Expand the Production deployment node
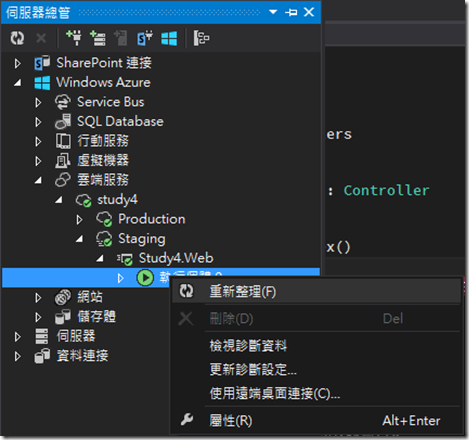Viewport: 469px width, 440px height. 79,219
